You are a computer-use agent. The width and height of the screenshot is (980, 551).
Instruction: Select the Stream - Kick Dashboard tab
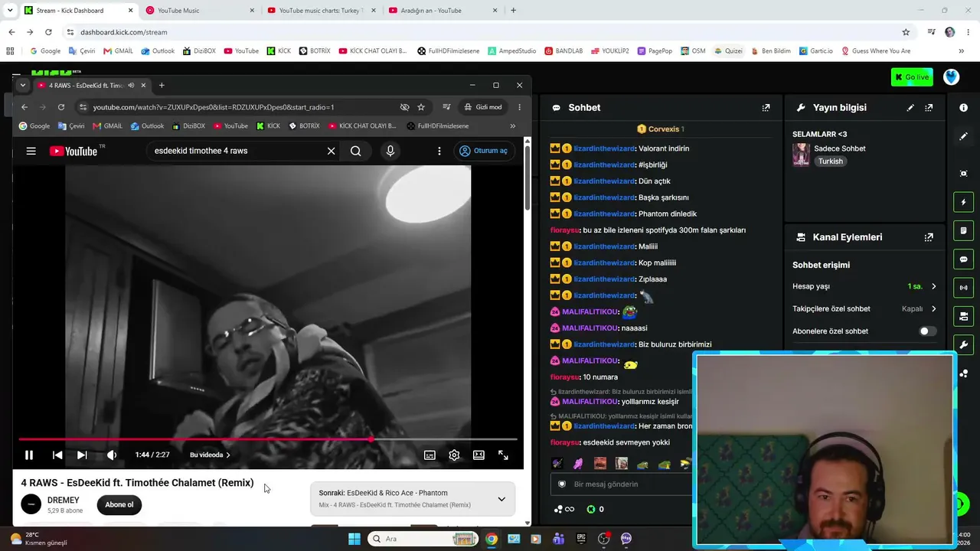[x=78, y=11]
